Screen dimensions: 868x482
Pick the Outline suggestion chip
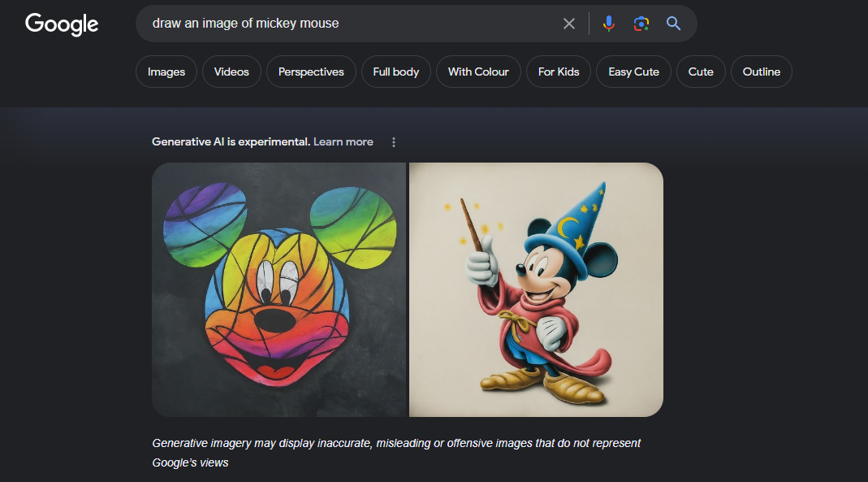[x=761, y=72]
